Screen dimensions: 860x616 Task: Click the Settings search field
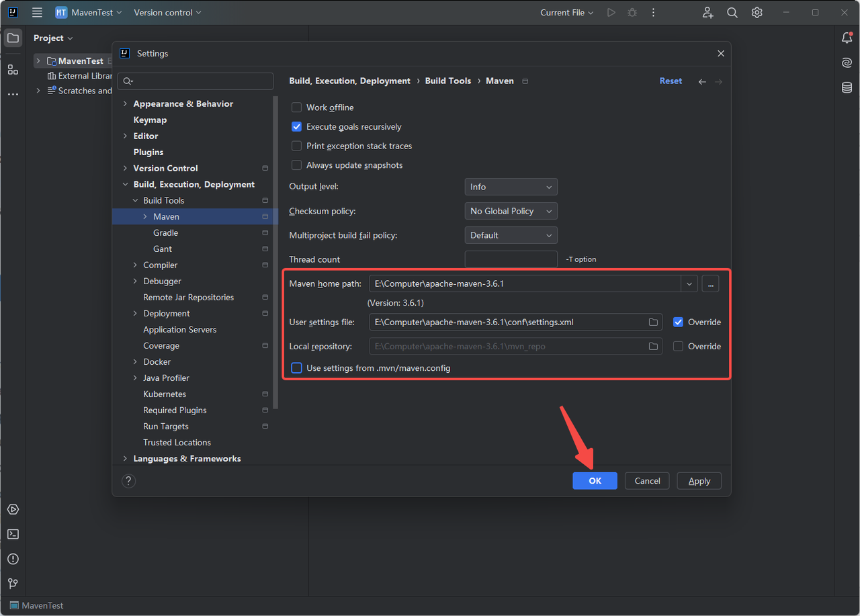(x=196, y=81)
